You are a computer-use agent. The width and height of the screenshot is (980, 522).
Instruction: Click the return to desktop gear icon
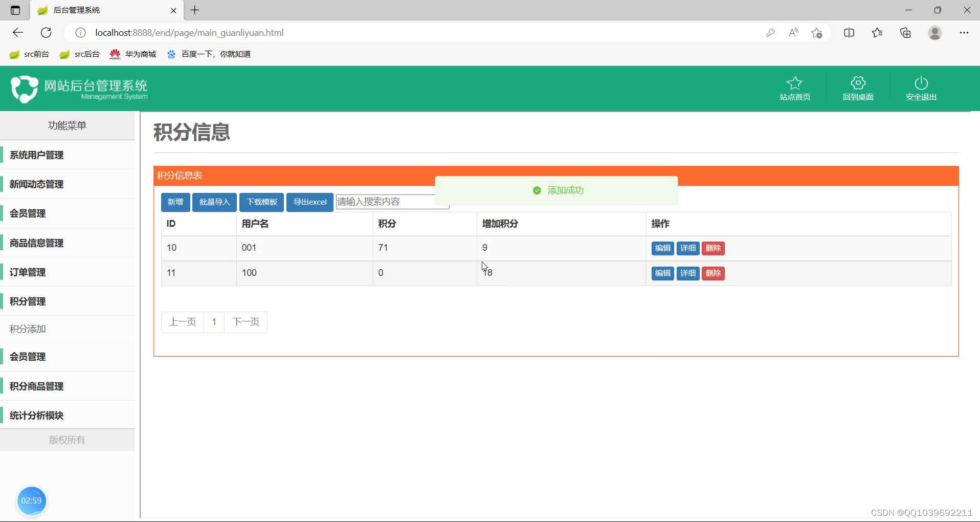(x=858, y=83)
